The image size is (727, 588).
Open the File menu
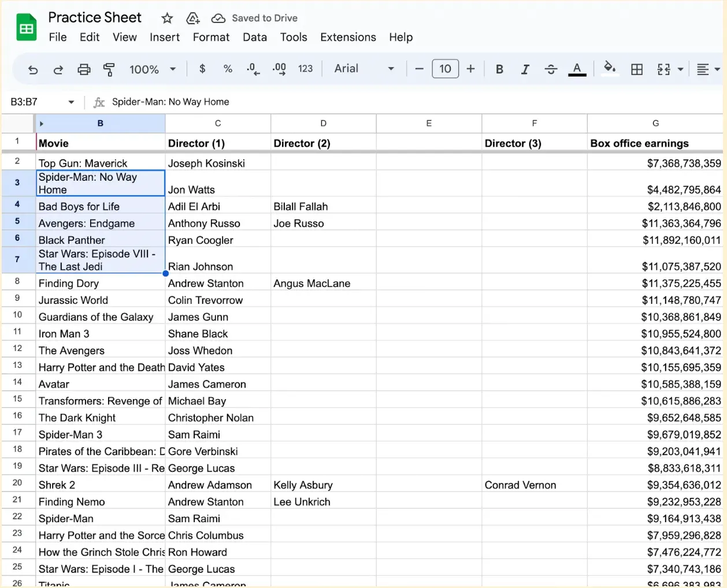tap(58, 38)
